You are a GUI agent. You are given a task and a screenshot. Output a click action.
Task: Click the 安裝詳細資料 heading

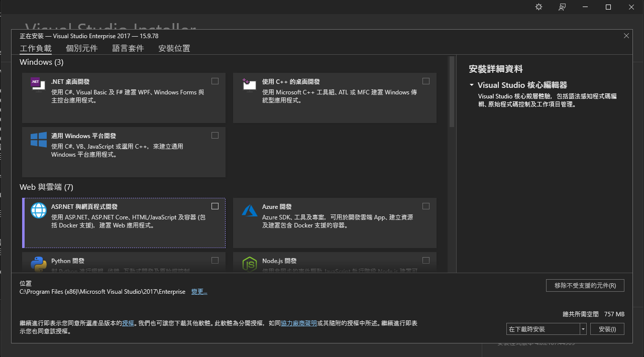[496, 69]
